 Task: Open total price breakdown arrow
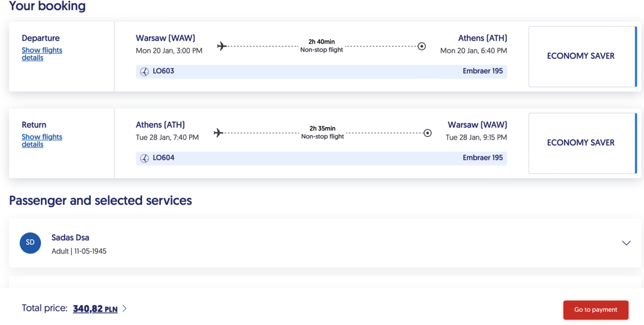coord(125,309)
